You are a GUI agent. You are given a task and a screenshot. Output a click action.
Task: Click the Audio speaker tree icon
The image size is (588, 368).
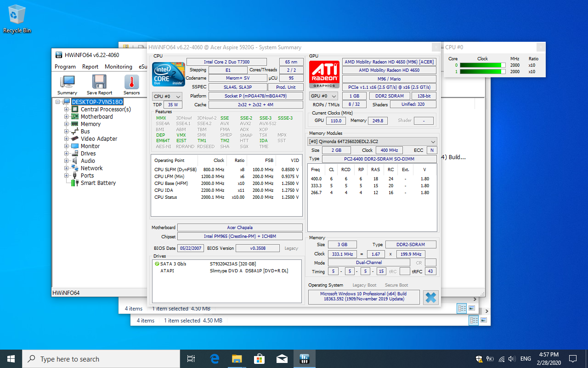coord(75,161)
